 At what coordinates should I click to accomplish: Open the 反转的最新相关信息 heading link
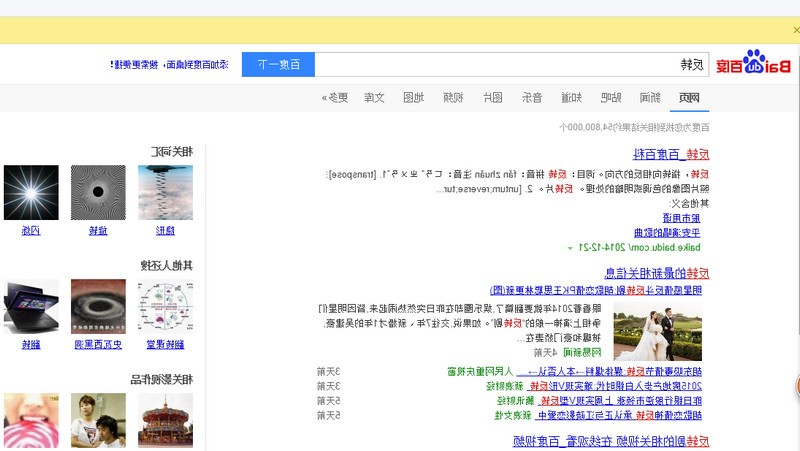tap(657, 273)
